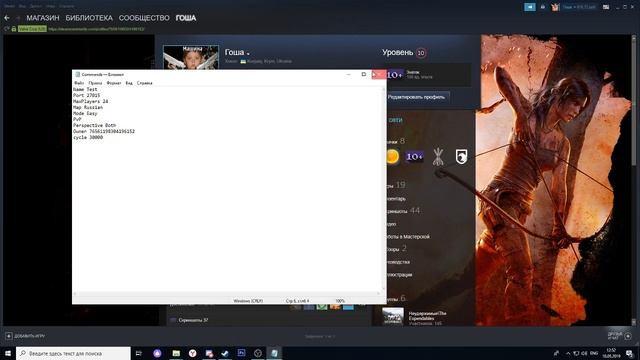Image resolution: width=640 pixels, height=360 pixels.
Task: Open the Windows Start menu
Action: (8, 353)
